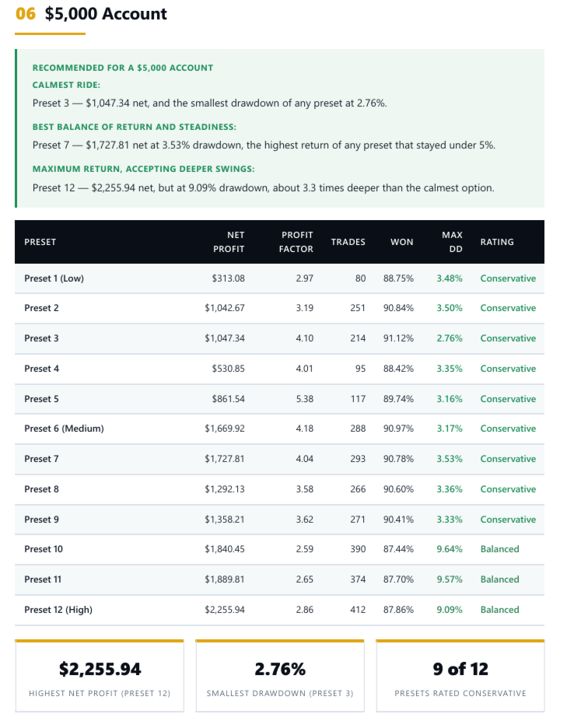Image resolution: width=567 pixels, height=728 pixels.
Task: Click the Smallest Drawdown summary card
Action: pyautogui.click(x=280, y=676)
